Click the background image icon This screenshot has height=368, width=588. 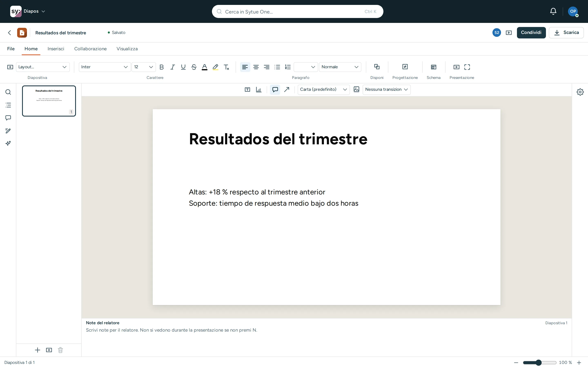pyautogui.click(x=356, y=90)
